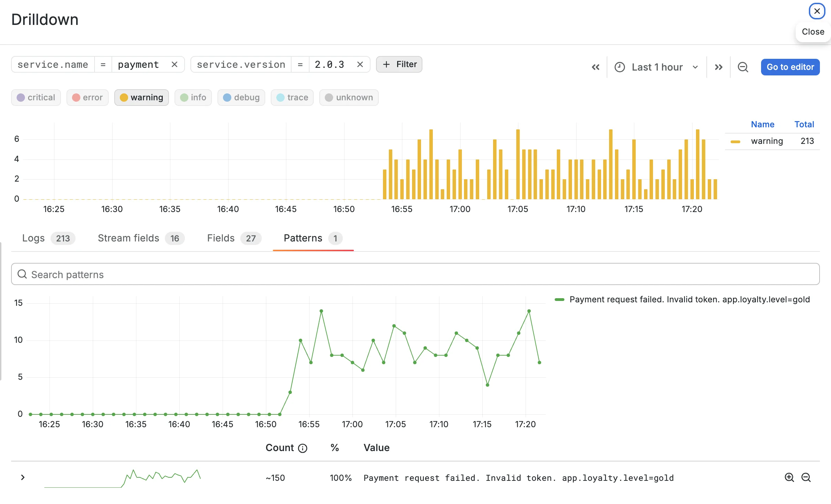
Task: Toggle the debug level filter
Action: pos(241,98)
